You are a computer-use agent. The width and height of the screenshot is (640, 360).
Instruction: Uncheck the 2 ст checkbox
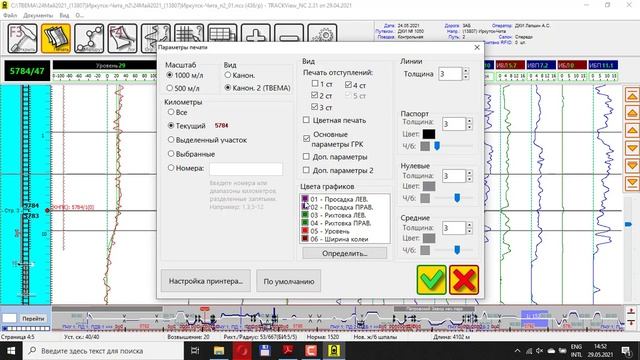[314, 95]
